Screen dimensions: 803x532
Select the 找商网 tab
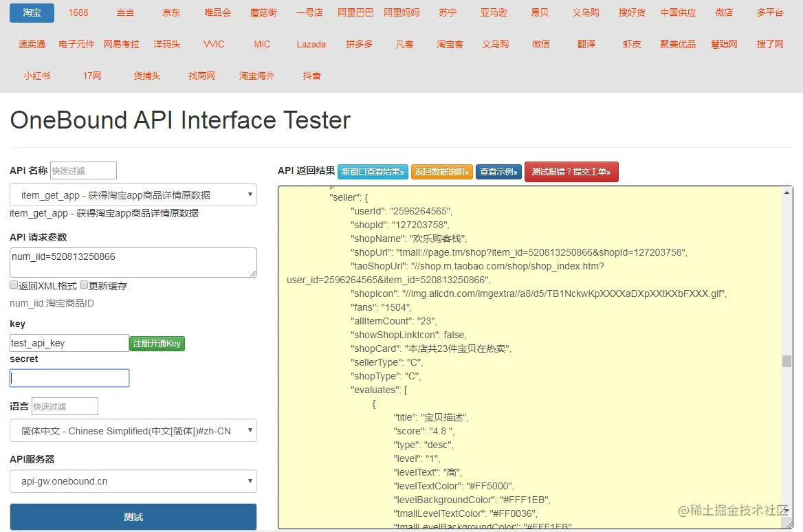click(x=201, y=76)
